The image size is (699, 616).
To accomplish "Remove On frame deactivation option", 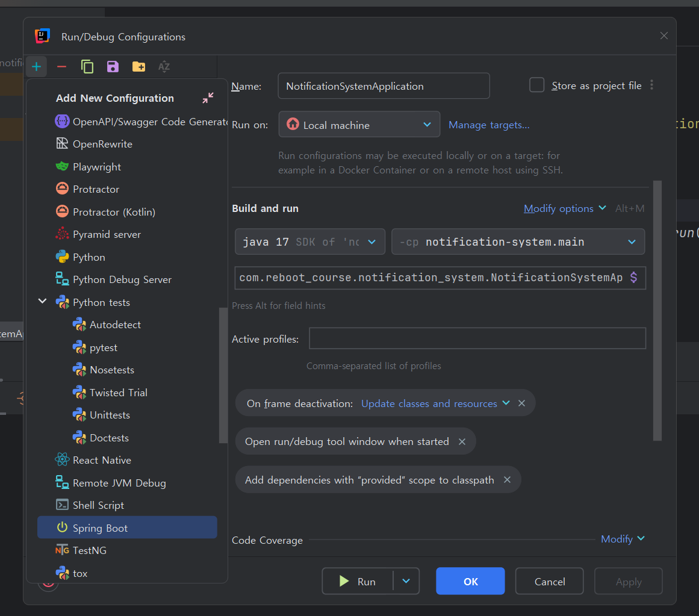I will 521,403.
